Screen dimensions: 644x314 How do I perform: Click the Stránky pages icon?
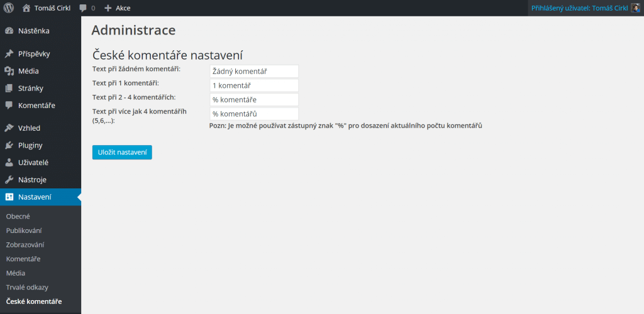point(9,88)
